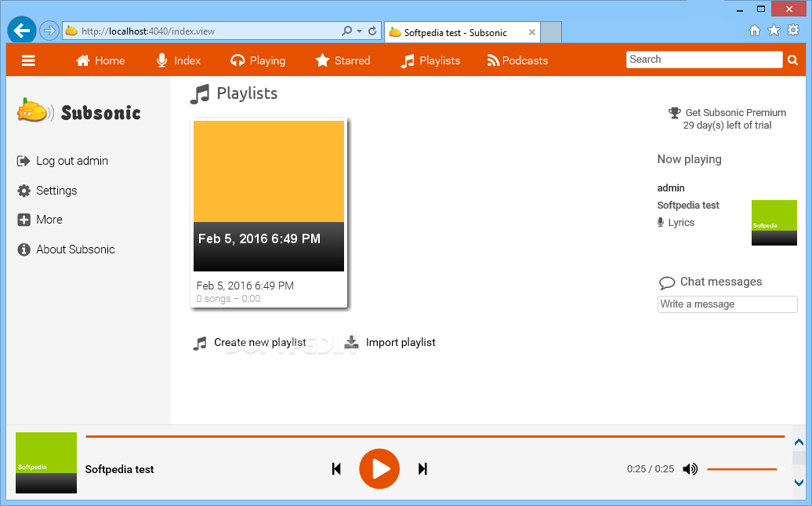Click the Softpedia test song title in the player
The image size is (812, 506).
pos(120,469)
